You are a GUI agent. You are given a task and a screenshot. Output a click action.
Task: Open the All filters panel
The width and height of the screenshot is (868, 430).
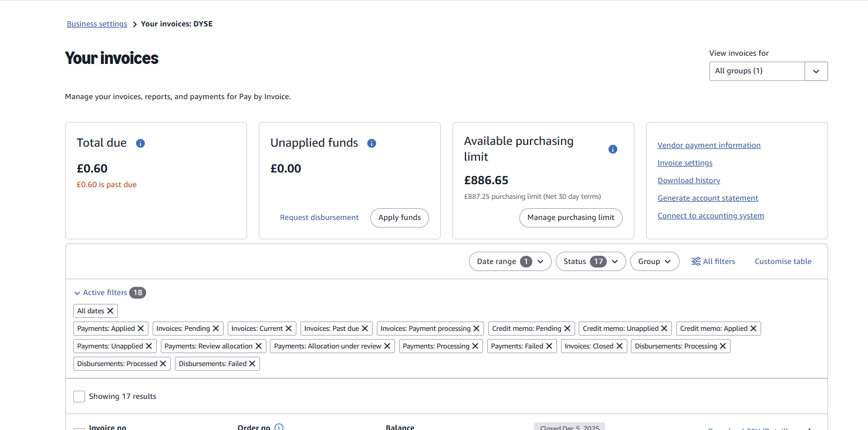(x=713, y=262)
